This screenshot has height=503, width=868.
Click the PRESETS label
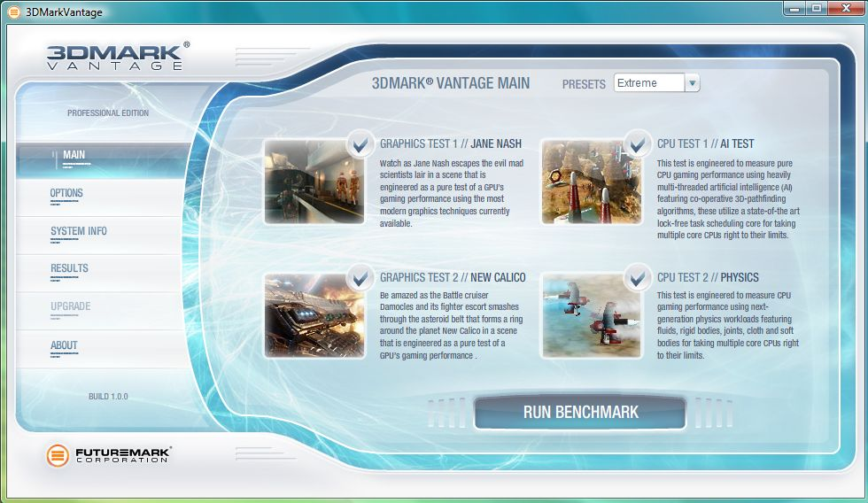pos(584,84)
